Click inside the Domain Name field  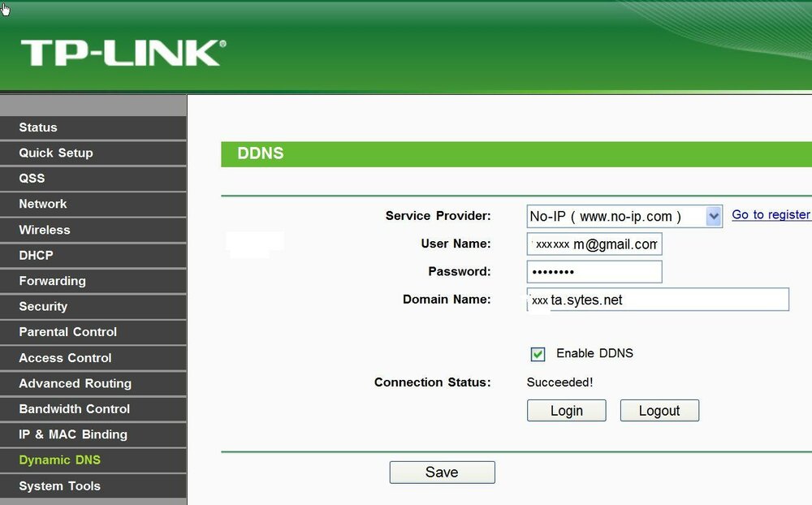(x=658, y=300)
